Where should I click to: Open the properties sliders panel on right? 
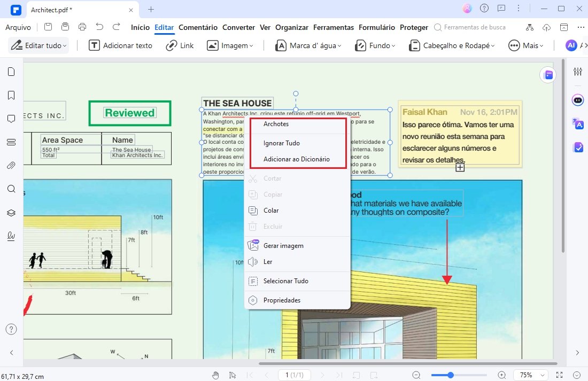578,71
